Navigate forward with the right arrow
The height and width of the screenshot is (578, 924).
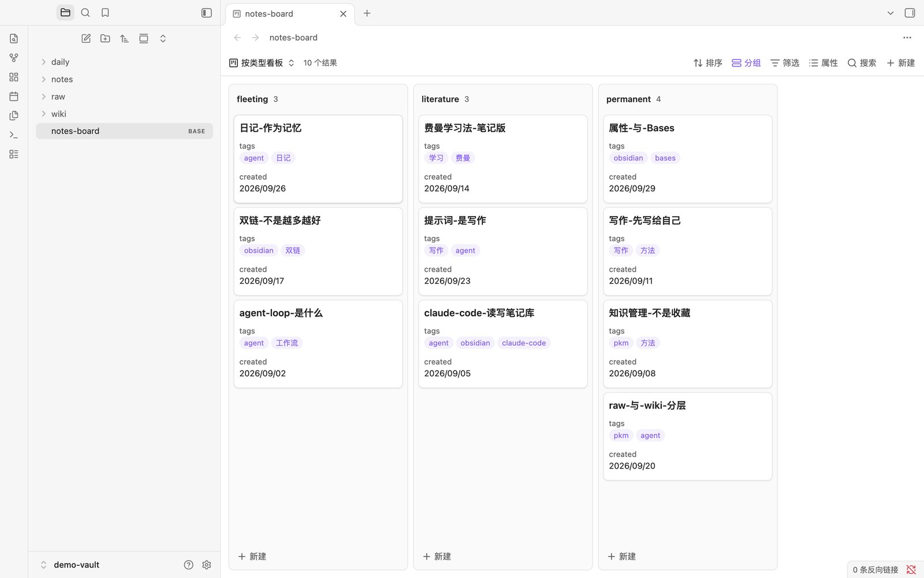tap(255, 38)
